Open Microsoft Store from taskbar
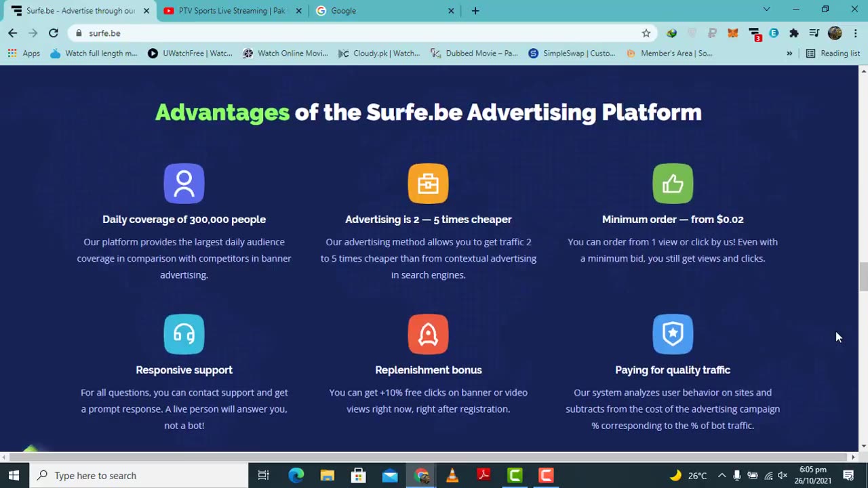Viewport: 868px width, 488px height. coord(358,475)
